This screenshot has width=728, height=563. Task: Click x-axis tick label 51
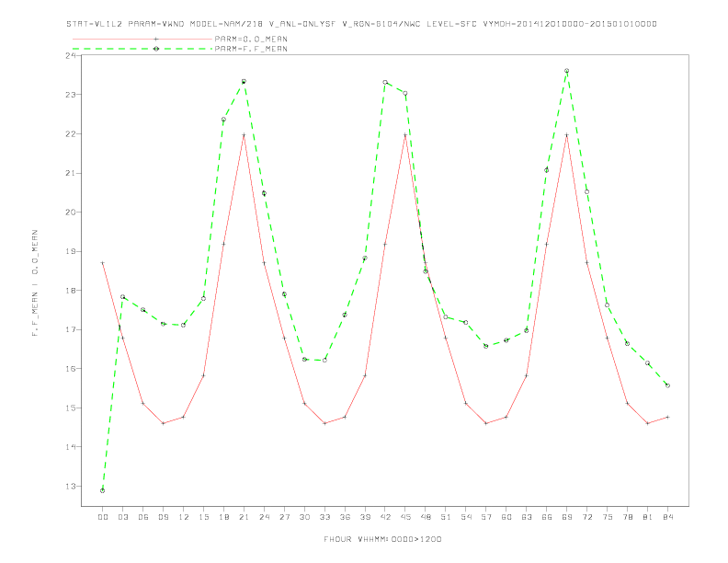(446, 517)
